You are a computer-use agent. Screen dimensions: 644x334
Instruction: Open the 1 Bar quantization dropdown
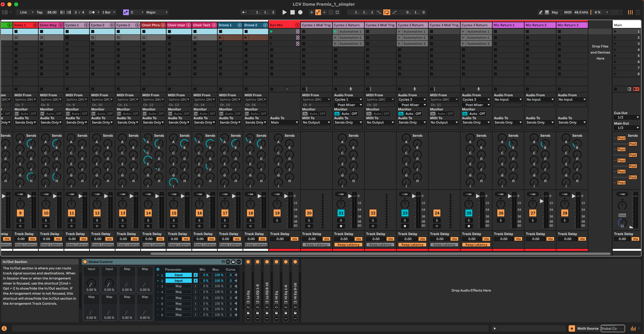(108, 12)
